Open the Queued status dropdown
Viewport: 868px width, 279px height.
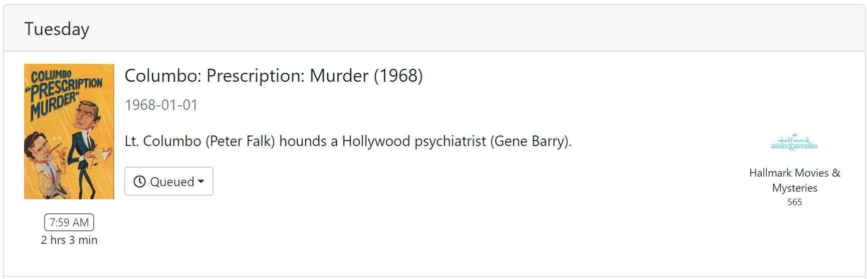tap(169, 181)
